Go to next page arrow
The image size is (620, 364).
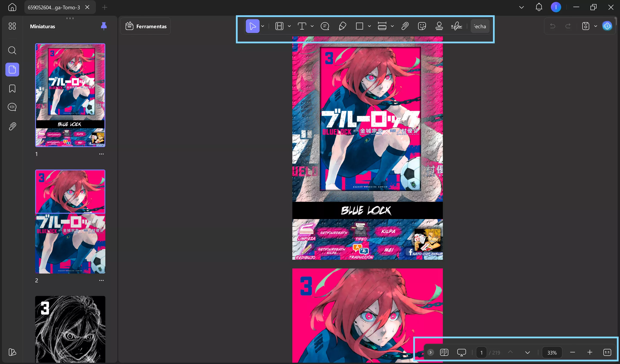[x=527, y=352]
